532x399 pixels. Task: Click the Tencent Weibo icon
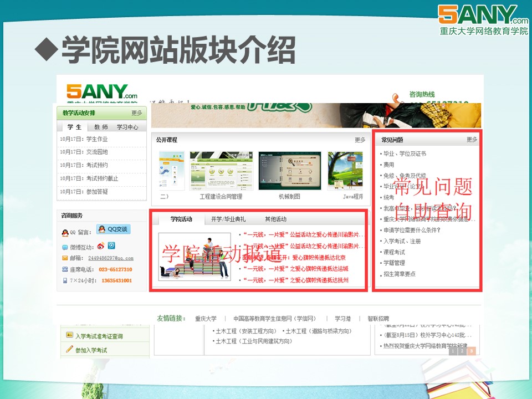[x=111, y=245]
